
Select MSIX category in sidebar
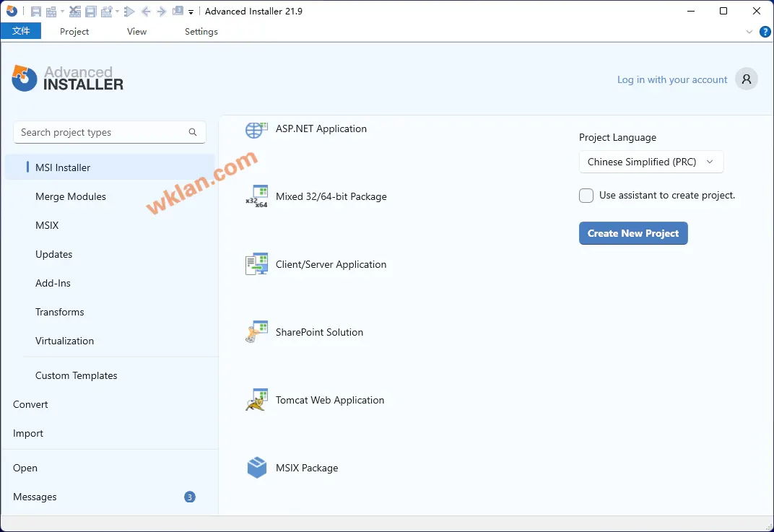coord(47,225)
